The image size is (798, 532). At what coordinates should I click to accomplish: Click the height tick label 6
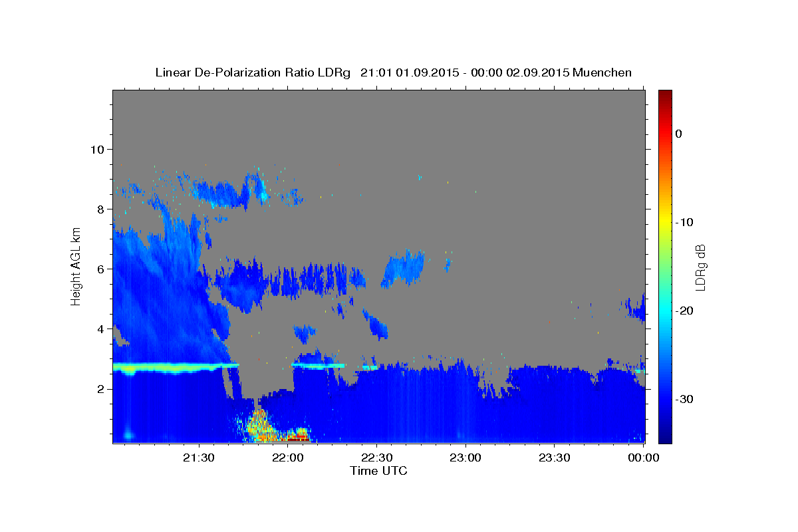point(101,269)
